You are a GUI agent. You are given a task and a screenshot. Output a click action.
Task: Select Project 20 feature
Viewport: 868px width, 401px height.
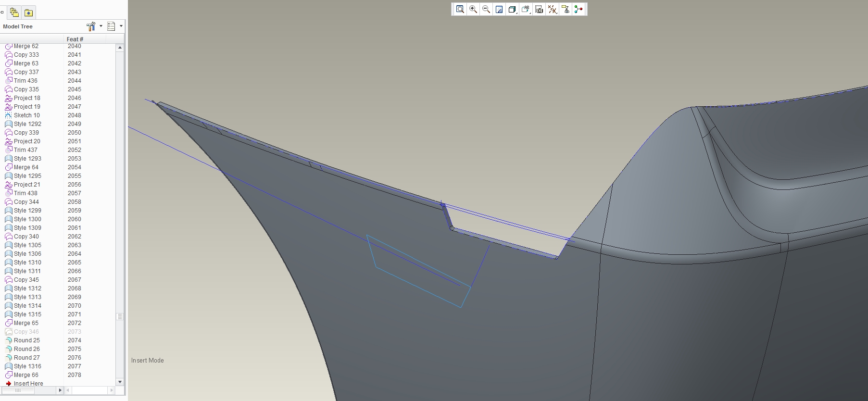point(27,141)
